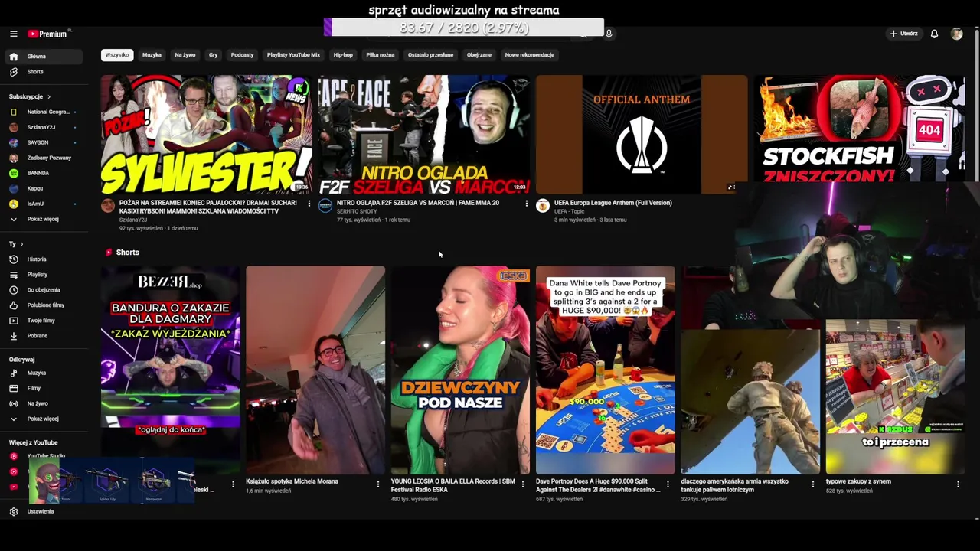Select the Wszystko filter chip
Screen dimensions: 980x551
coord(117,55)
